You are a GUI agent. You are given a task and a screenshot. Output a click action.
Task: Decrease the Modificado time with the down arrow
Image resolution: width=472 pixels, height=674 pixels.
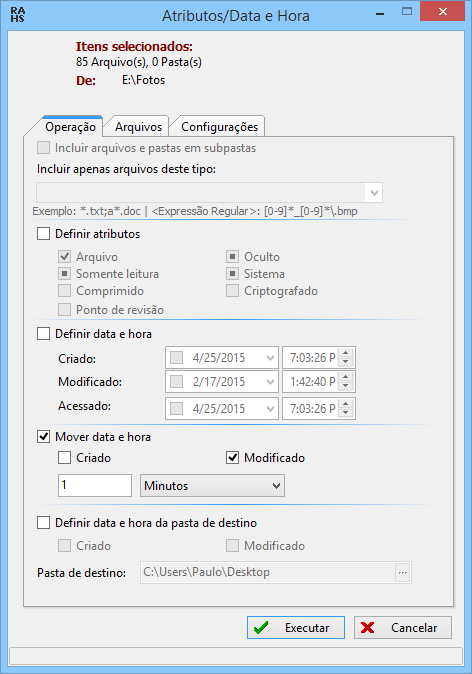(x=346, y=386)
